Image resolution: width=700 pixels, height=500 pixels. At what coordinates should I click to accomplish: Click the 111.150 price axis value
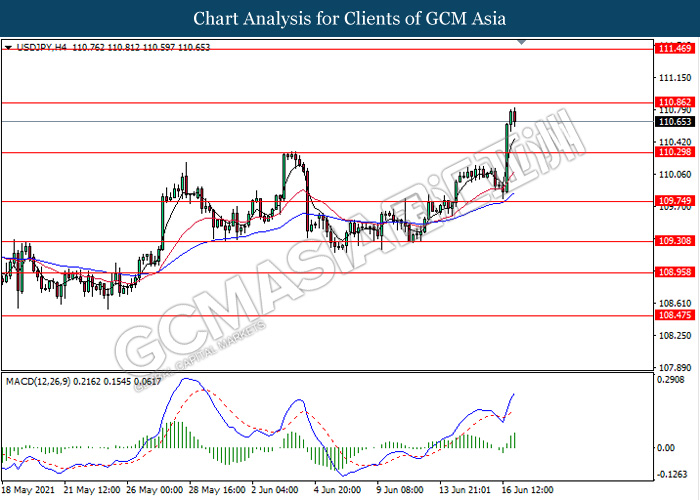(675, 78)
